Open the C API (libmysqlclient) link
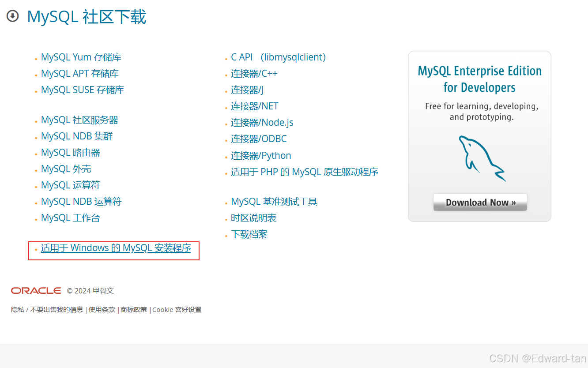This screenshot has height=368, width=588. pos(279,57)
